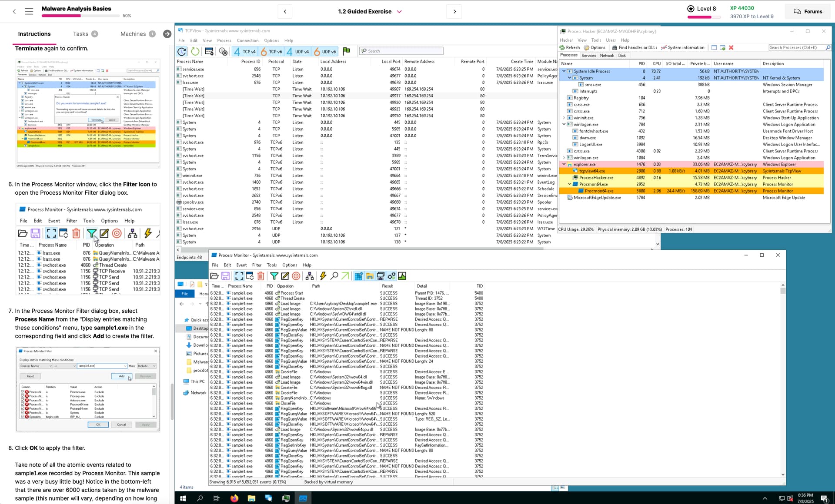This screenshot has height=504, width=835.
Task: Open Windows Start button on taskbar
Action: point(183,498)
